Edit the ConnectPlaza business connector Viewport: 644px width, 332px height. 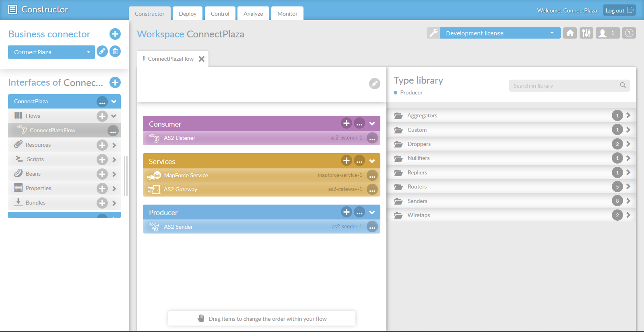102,51
